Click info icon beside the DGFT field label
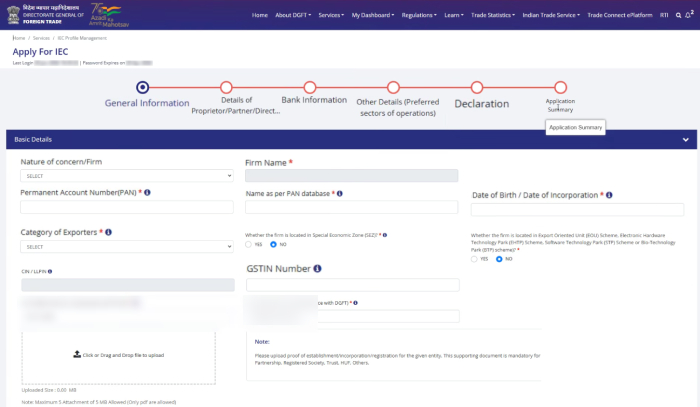 pos(355,303)
